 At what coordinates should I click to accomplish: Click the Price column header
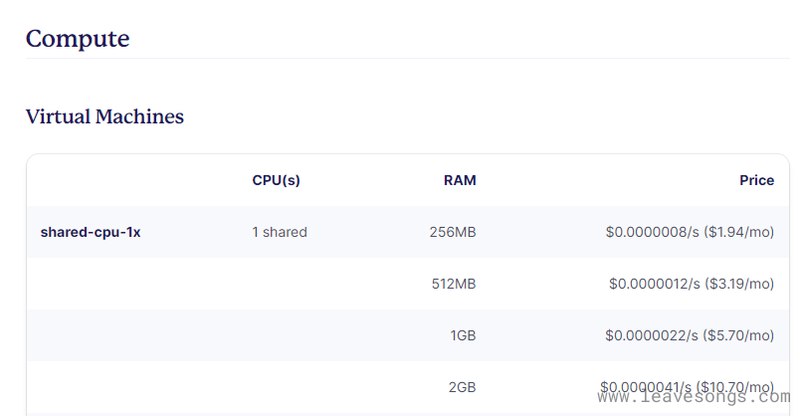click(756, 180)
